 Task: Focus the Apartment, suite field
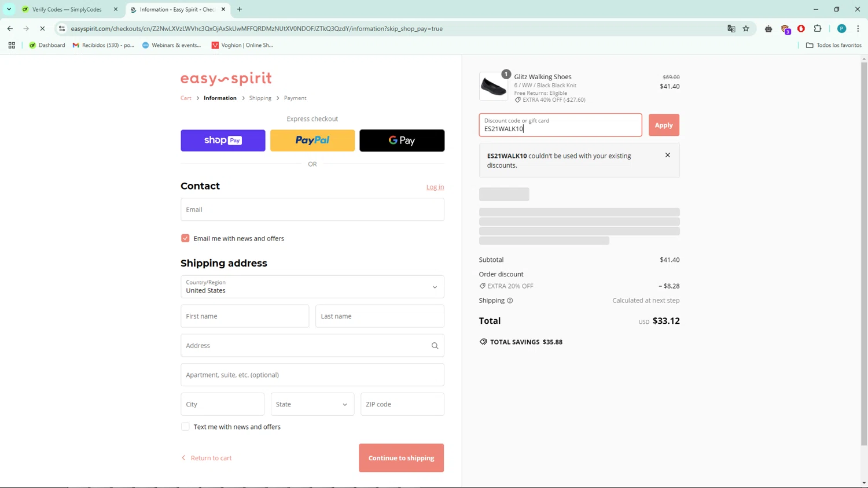click(312, 375)
